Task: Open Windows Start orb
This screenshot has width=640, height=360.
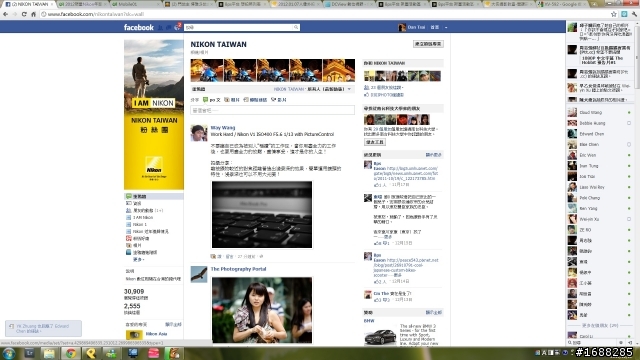Action: [x=9, y=353]
